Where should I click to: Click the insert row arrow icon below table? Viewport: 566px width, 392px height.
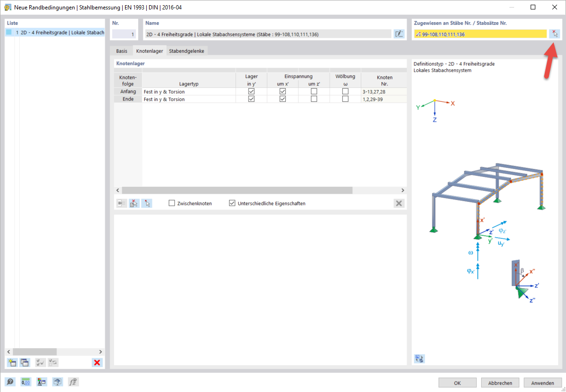(122, 203)
